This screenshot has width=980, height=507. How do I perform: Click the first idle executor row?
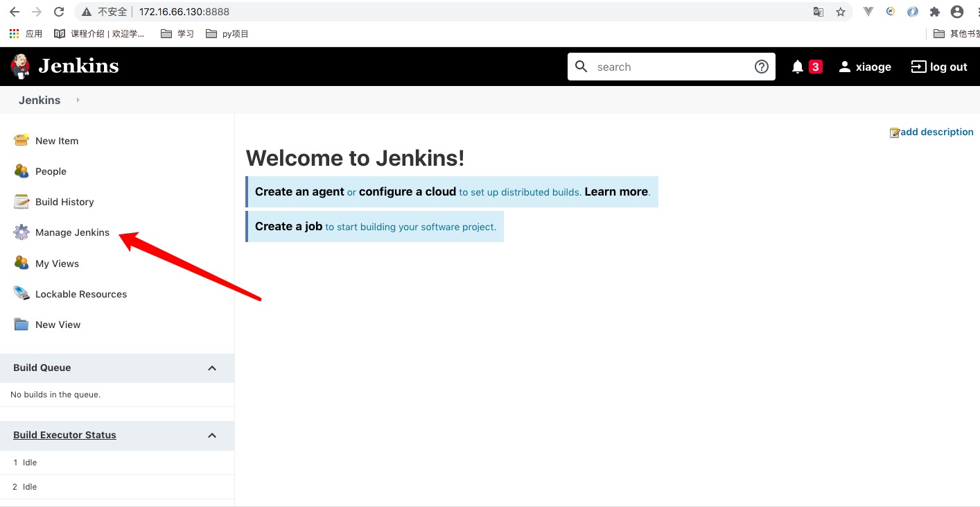pyautogui.click(x=117, y=463)
